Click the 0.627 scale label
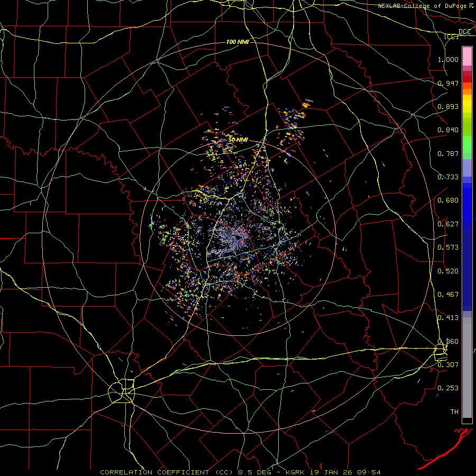476x476 pixels. 448,224
